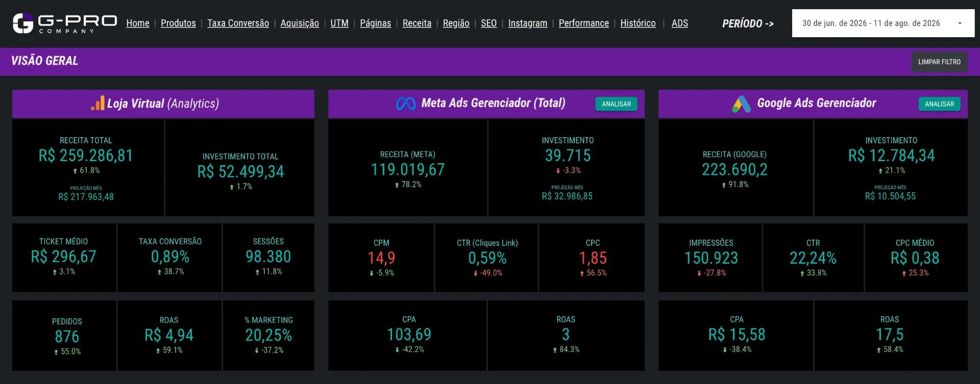This screenshot has height=384, width=980.
Task: Click the Impressões value 150.923
Action: (x=711, y=258)
